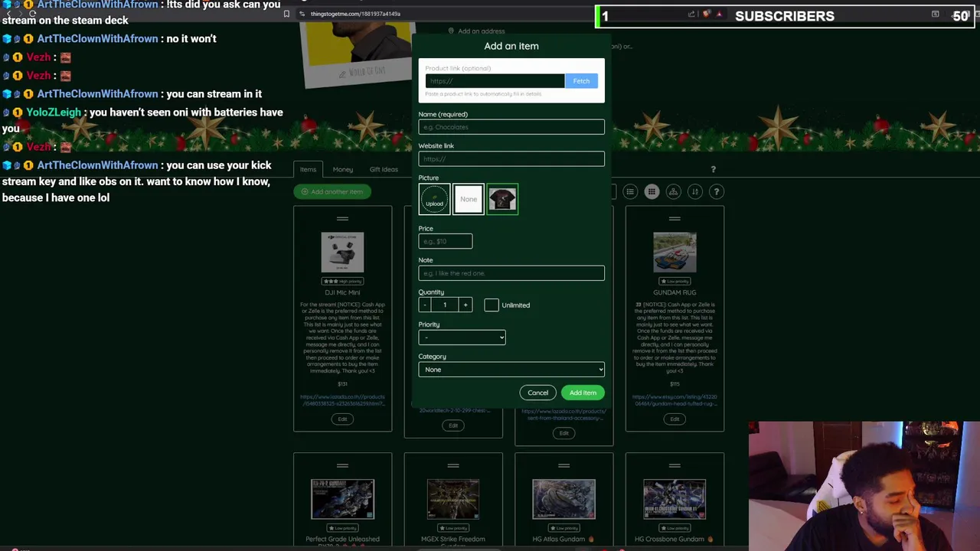Screen dimensions: 980x551
Task: Click HG Atlas Gundam card image
Action: click(563, 499)
